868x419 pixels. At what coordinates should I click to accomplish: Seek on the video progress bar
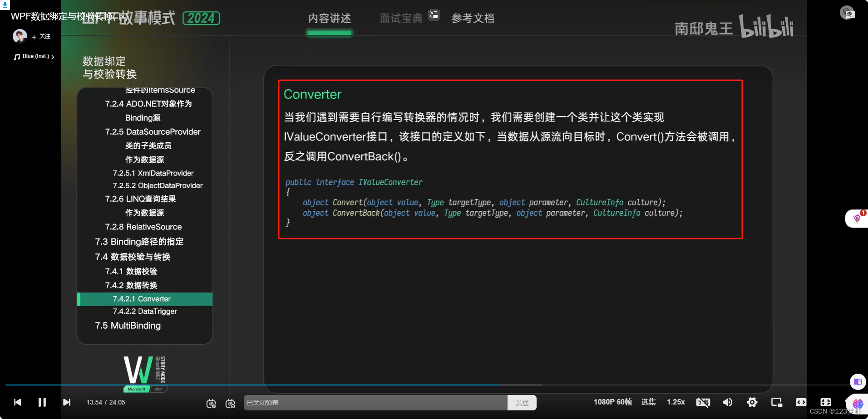pyautogui.click(x=427, y=385)
